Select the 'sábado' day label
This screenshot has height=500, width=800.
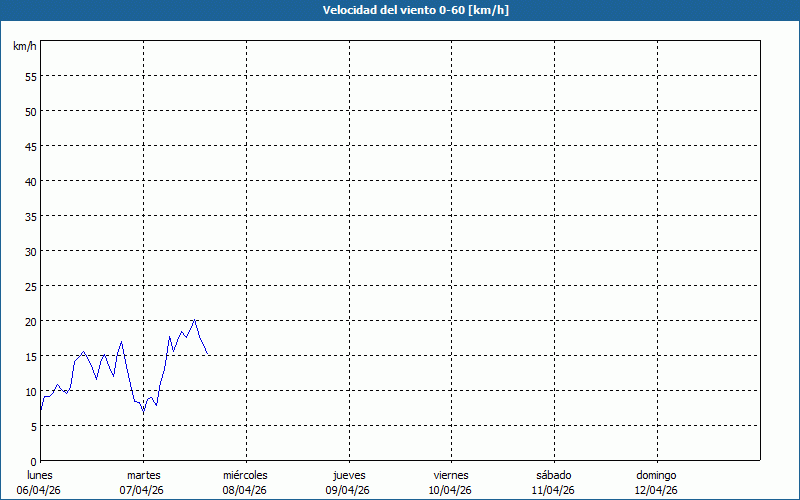(553, 475)
